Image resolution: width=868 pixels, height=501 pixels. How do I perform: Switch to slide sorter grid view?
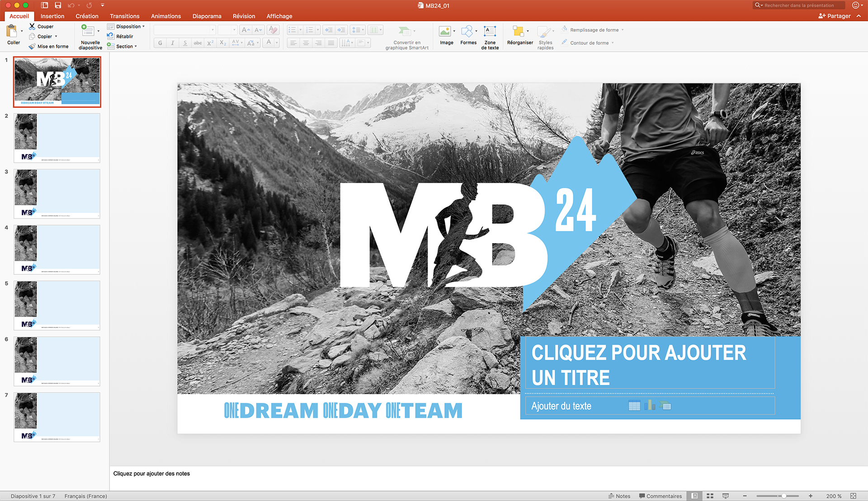(710, 496)
